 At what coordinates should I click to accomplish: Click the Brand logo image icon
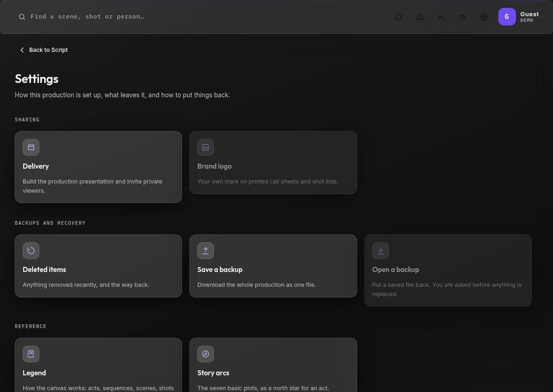coord(206,147)
